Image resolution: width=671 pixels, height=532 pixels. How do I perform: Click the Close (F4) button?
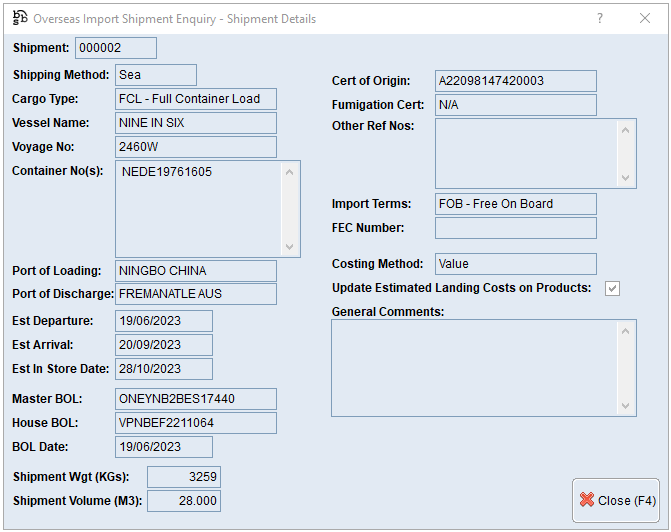pos(616,500)
